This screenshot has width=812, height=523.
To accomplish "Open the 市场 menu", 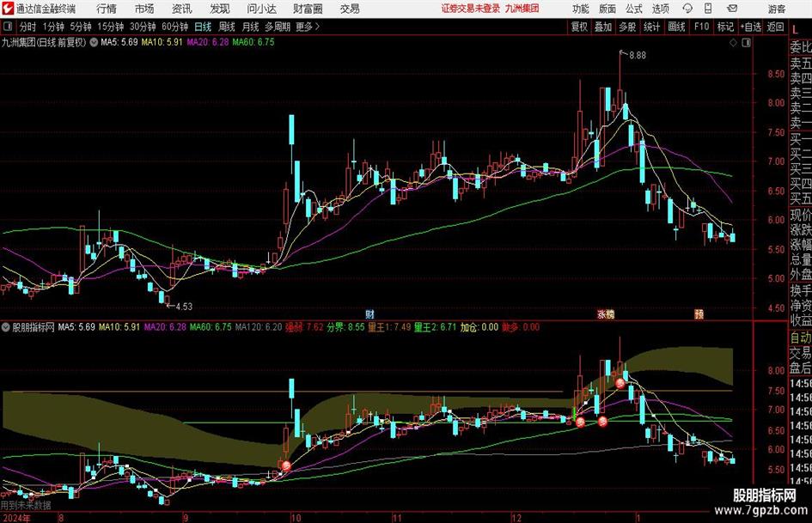I will point(144,9).
